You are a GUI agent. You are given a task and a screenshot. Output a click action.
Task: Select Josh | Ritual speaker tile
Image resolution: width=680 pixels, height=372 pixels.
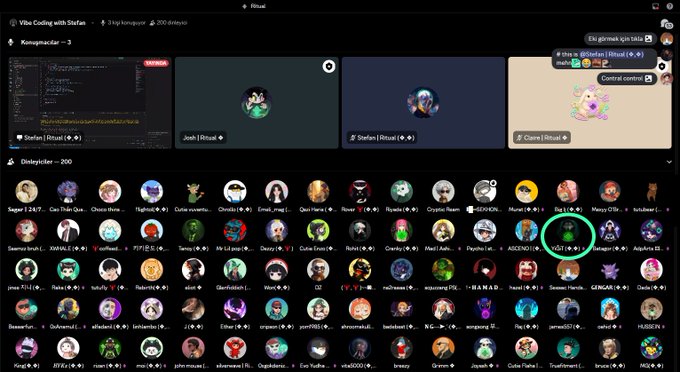[x=257, y=103]
